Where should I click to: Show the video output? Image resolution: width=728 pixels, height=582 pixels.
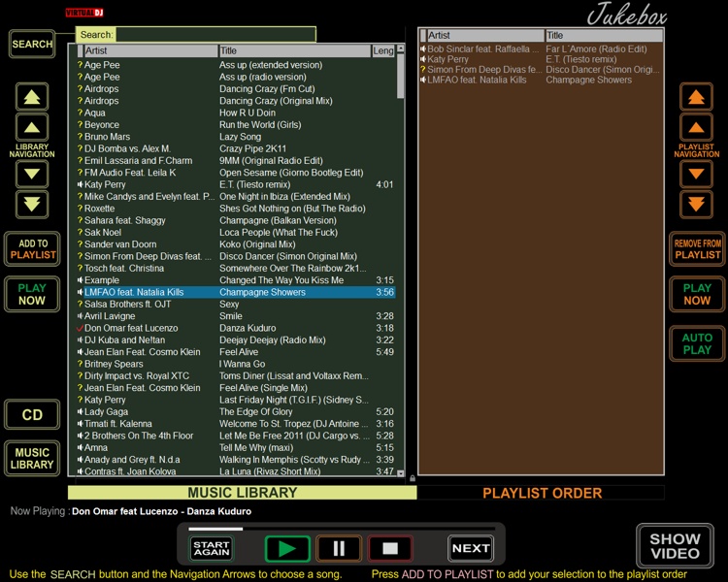pyautogui.click(x=675, y=546)
